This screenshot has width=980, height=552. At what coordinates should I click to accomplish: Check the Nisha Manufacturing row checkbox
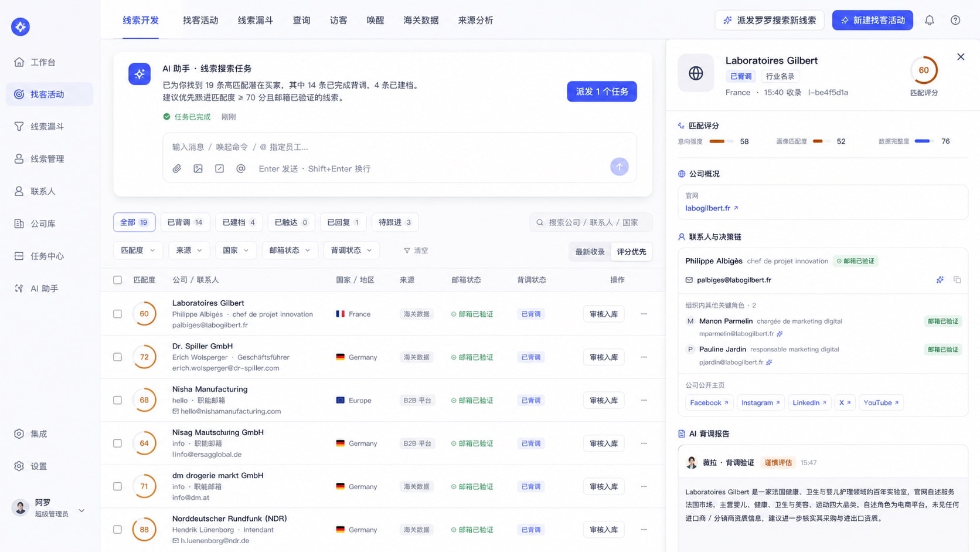(x=118, y=400)
